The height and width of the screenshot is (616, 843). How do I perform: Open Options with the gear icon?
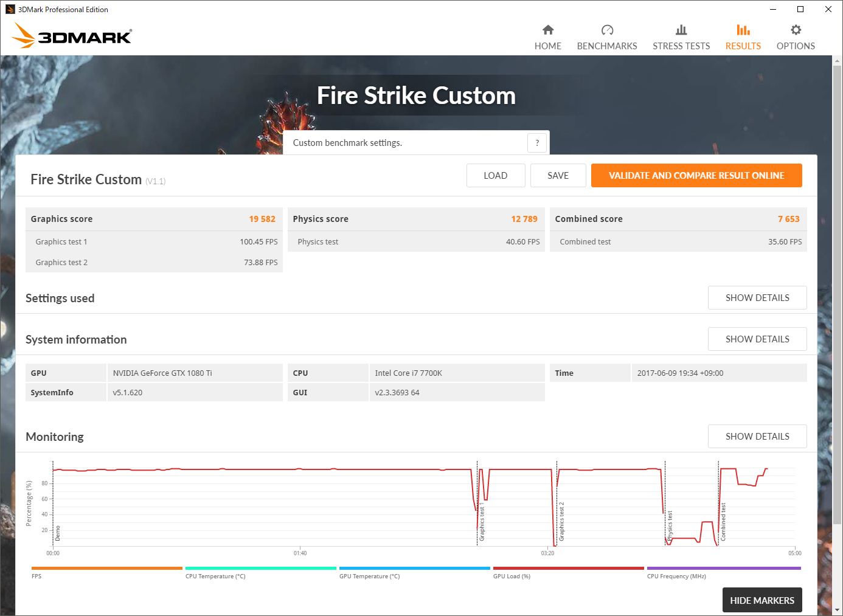[x=795, y=35]
